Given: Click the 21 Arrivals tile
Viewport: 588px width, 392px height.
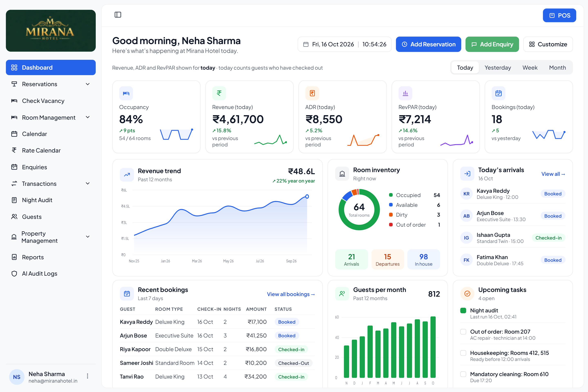Looking at the screenshot, I should pos(352,259).
